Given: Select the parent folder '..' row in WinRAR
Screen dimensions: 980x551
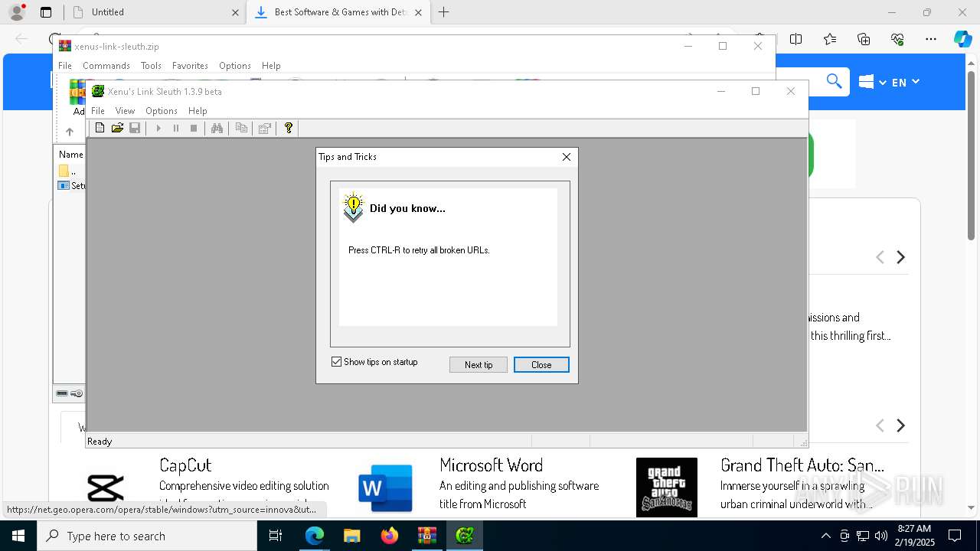Looking at the screenshot, I should pyautogui.click(x=70, y=171).
